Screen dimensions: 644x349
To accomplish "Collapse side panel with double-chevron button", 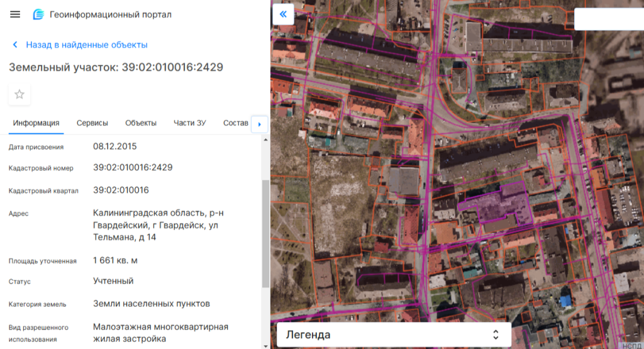I will click(283, 14).
